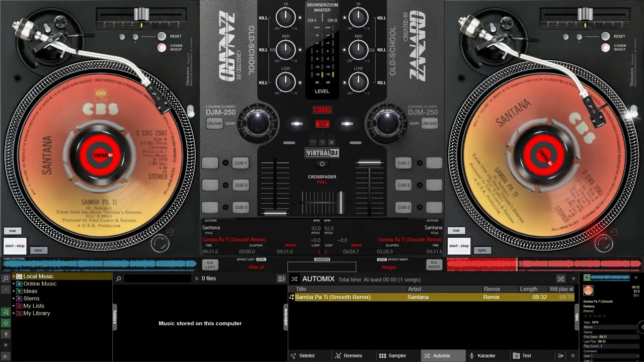Click the left deck sync button
Screen dimensions: 644x362
coord(38,250)
